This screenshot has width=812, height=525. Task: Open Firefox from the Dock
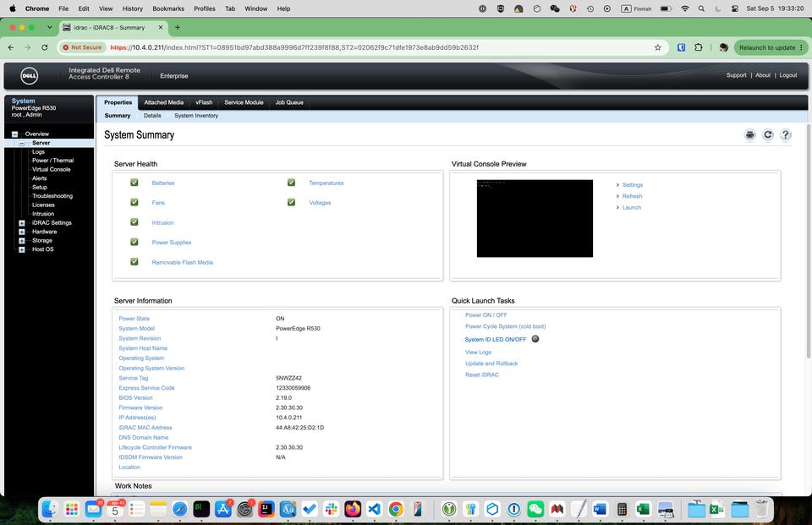pos(353,510)
